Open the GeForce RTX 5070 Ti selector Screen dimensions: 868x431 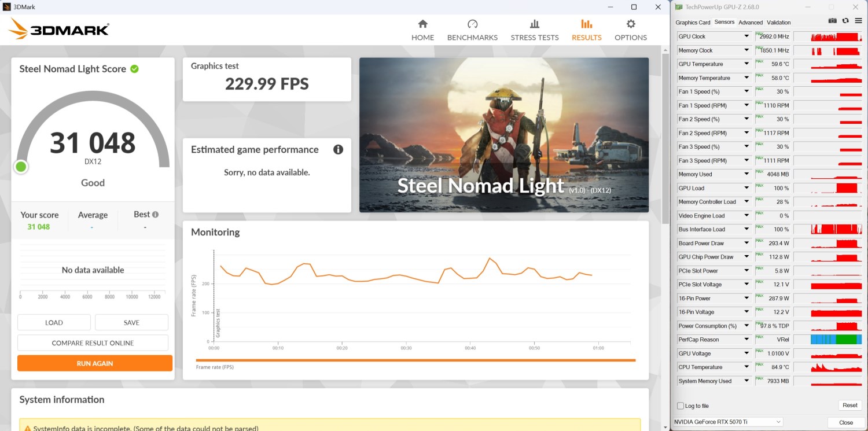point(728,422)
